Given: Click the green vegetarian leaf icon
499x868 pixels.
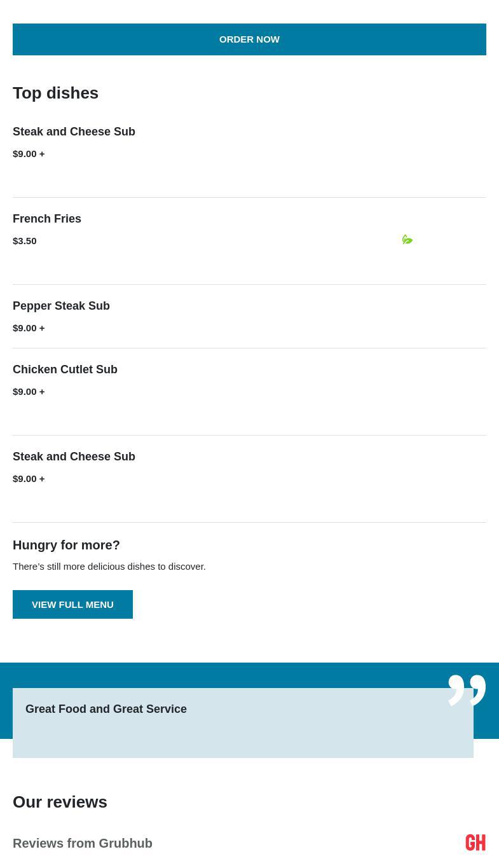Looking at the screenshot, I should [407, 240].
